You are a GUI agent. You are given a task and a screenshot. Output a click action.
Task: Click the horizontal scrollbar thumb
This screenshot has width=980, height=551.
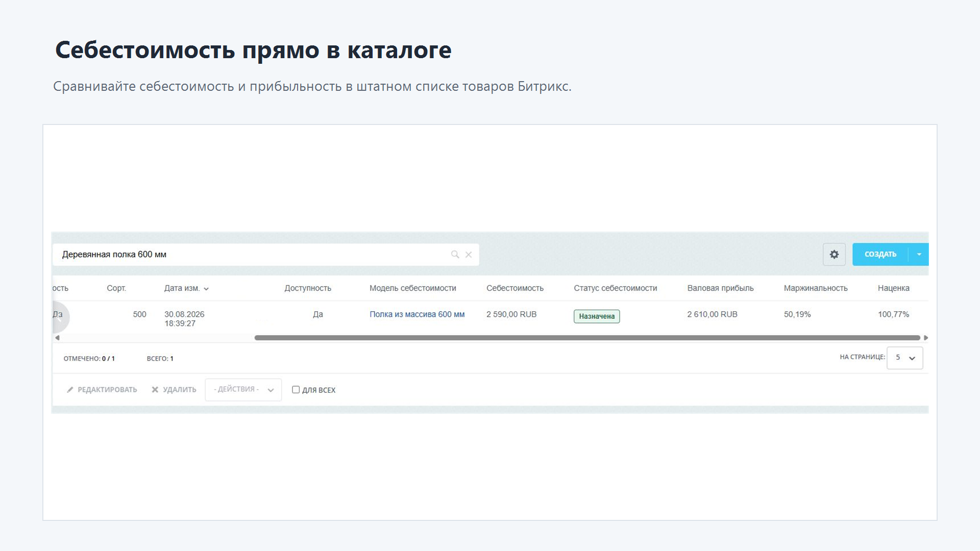tap(587, 338)
